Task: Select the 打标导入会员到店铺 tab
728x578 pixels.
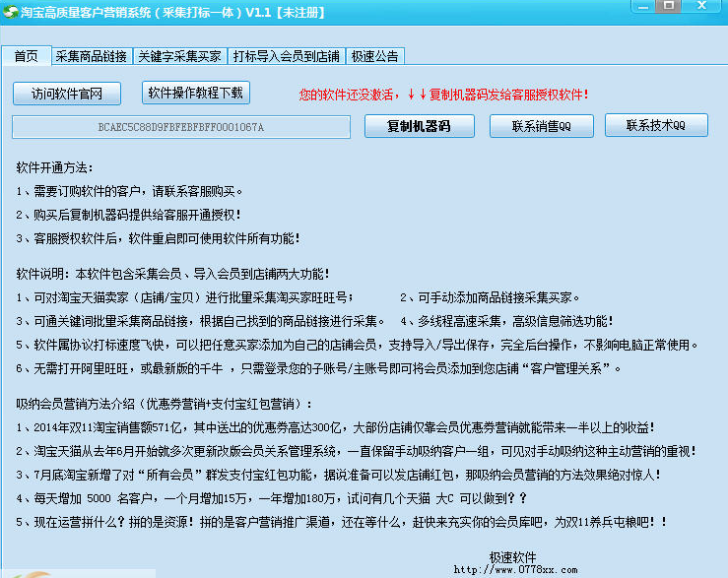Action: click(287, 56)
